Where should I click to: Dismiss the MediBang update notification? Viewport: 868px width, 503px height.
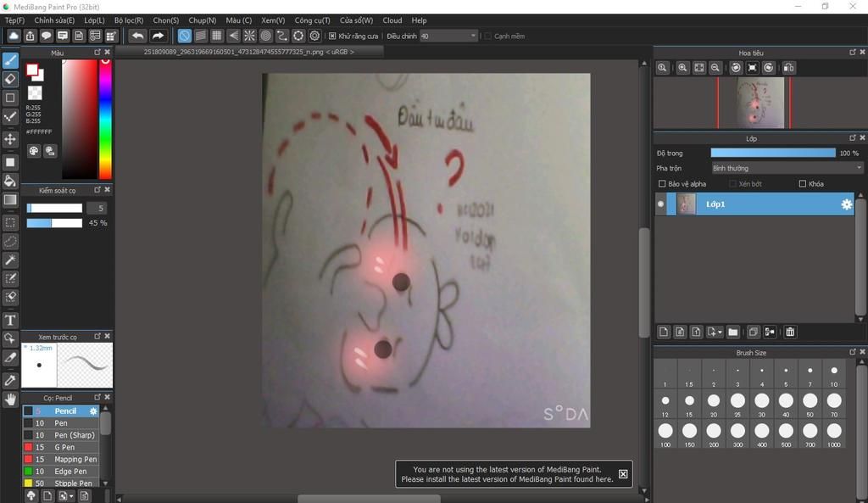click(x=623, y=474)
